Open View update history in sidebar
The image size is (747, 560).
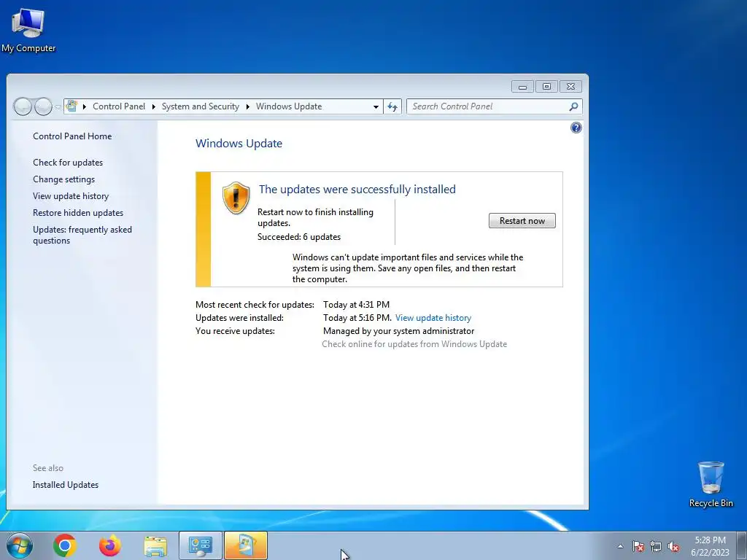pos(71,195)
